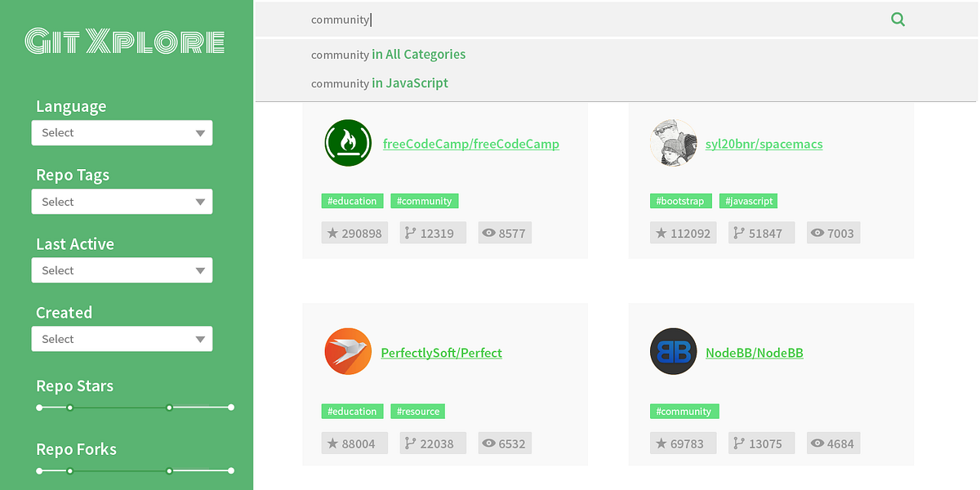Click the spacemacs avatar image

(673, 142)
